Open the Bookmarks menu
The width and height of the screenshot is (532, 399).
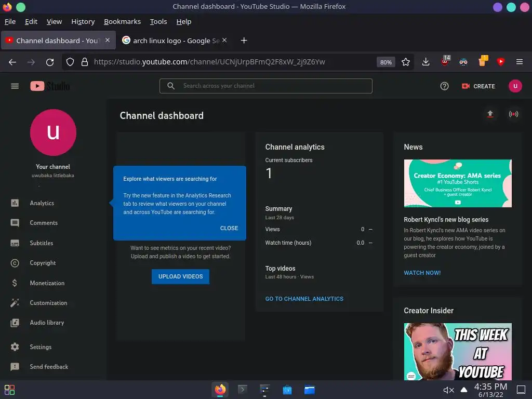122,22
